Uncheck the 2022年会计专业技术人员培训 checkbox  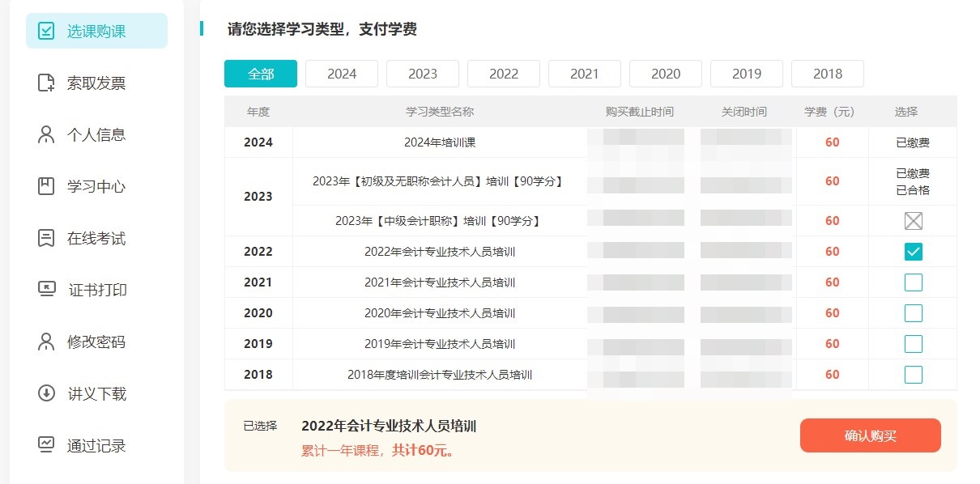point(914,252)
